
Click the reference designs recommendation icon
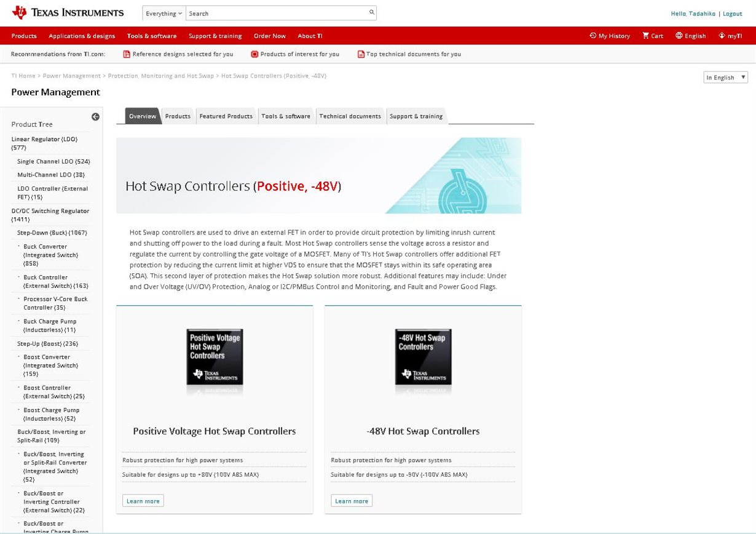127,54
